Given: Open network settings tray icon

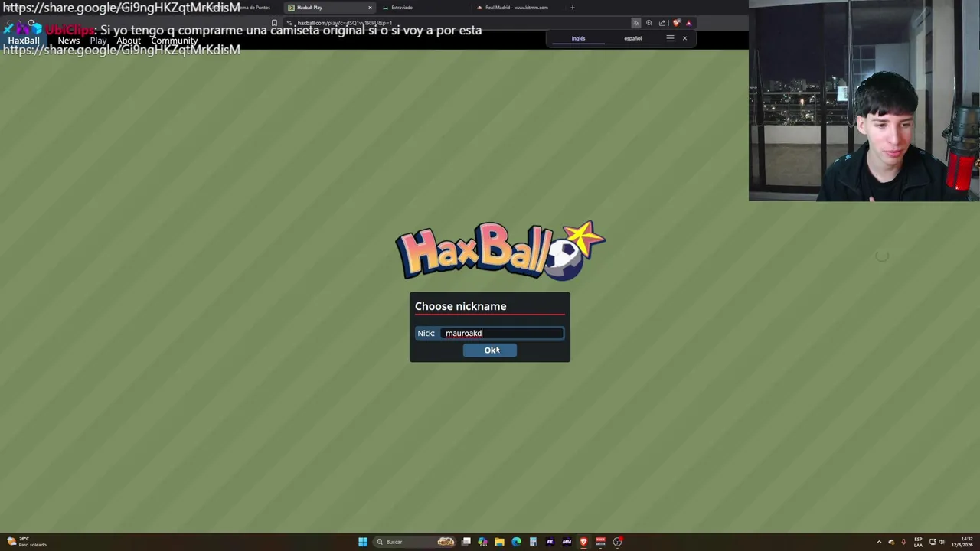Looking at the screenshot, I should pos(933,542).
